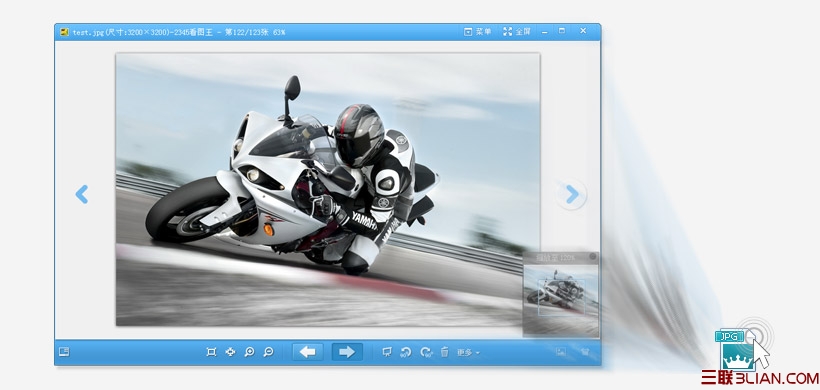
Task: Close the zoom navigator overlay
Action: coord(593,257)
